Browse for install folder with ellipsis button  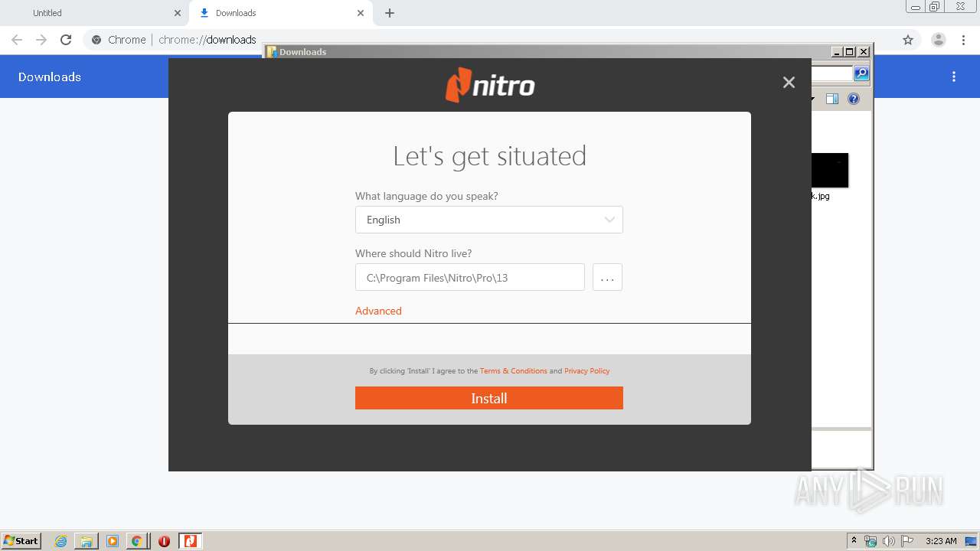pyautogui.click(x=607, y=278)
